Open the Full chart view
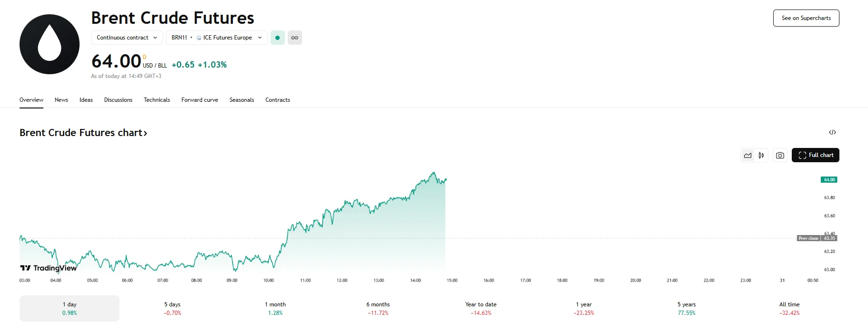868x333 pixels. point(816,155)
